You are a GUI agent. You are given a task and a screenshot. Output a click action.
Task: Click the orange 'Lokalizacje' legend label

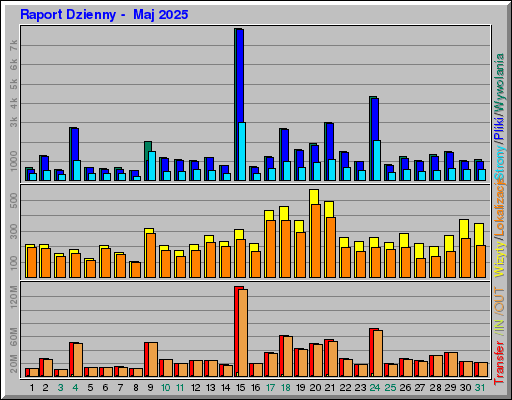pos(499,208)
